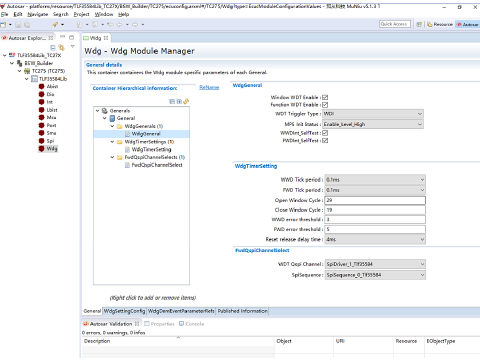Viewport: 480px width, 360px height.
Task: Collapse the BSW_Builder tree node
Action: (x=12, y=63)
